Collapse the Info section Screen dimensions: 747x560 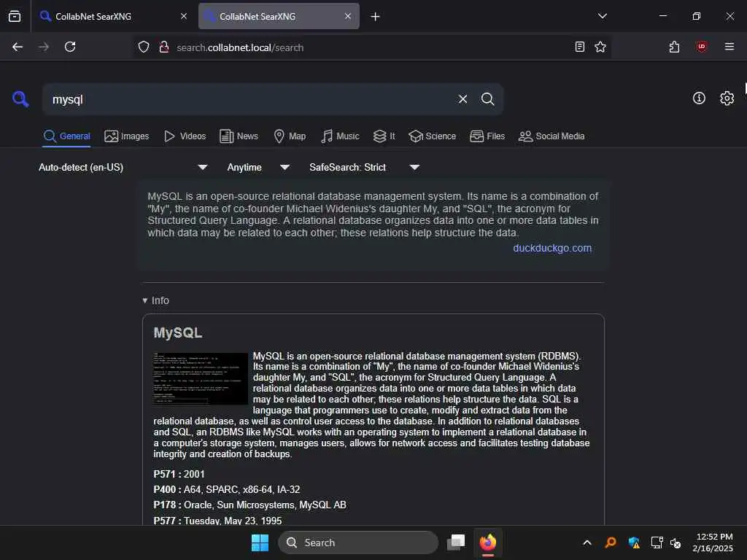pyautogui.click(x=156, y=300)
